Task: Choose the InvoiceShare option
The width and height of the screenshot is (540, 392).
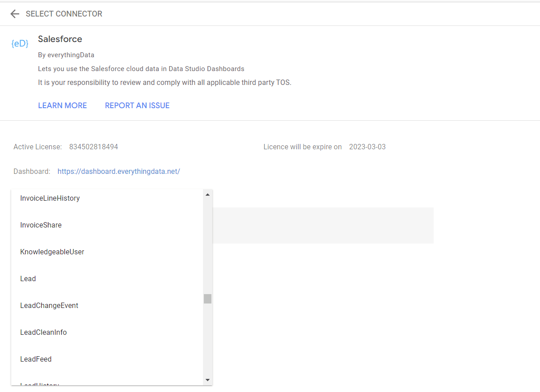Action: [x=41, y=225]
